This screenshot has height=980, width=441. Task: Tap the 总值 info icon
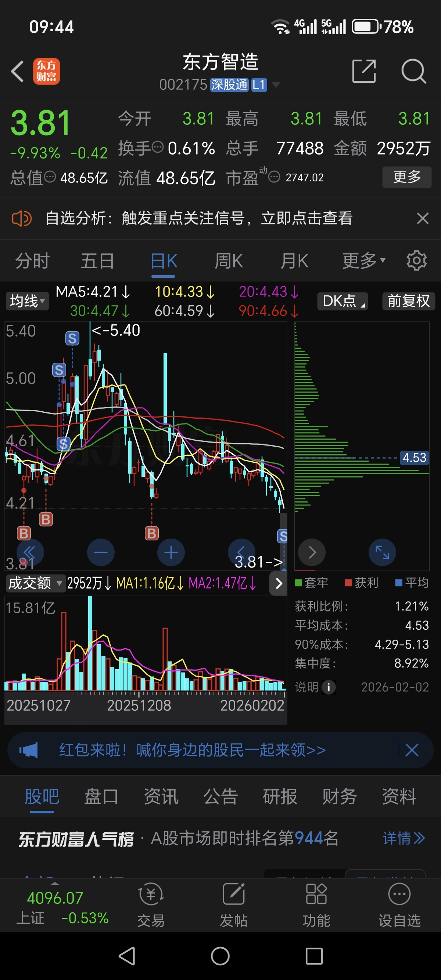(x=50, y=177)
